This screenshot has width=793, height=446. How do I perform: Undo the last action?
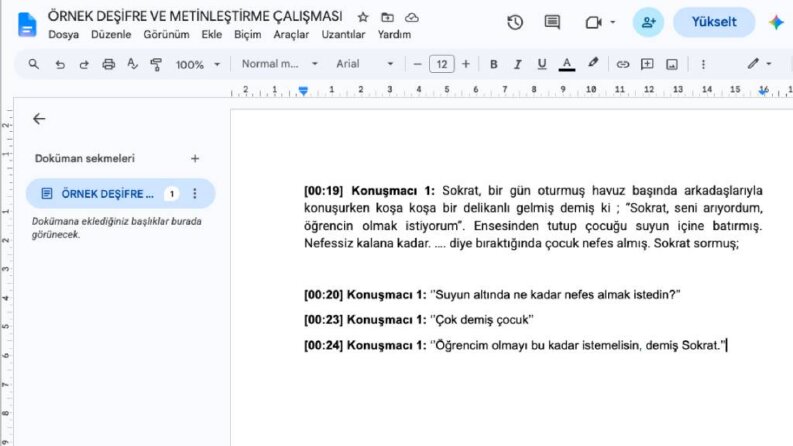point(60,64)
